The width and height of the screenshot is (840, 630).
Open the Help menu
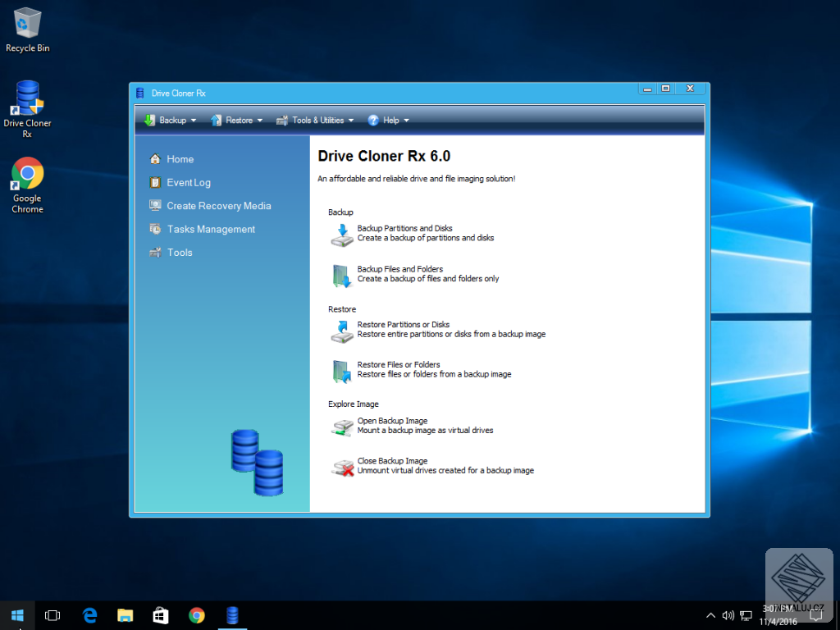(388, 120)
